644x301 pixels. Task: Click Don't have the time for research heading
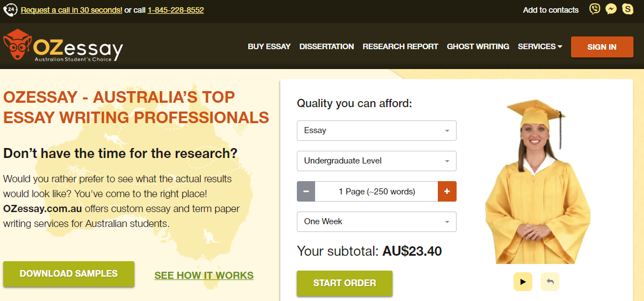(x=121, y=154)
